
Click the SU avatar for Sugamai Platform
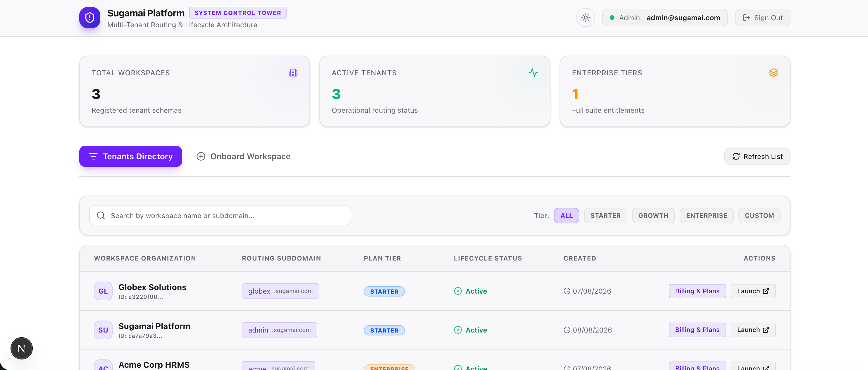[x=103, y=330]
